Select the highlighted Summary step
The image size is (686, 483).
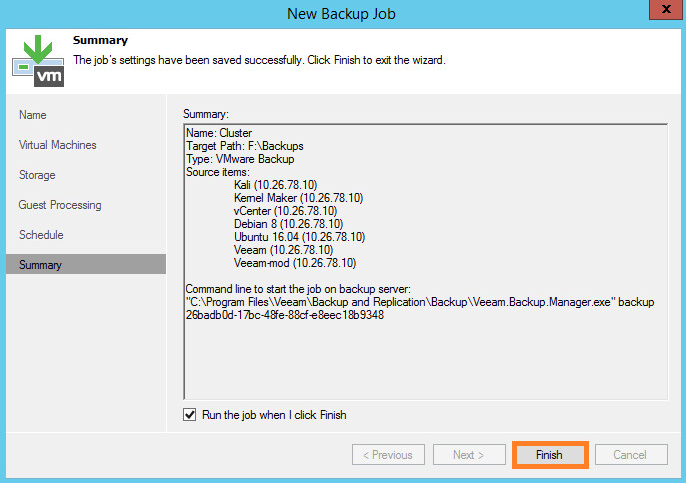pyautogui.click(x=86, y=264)
